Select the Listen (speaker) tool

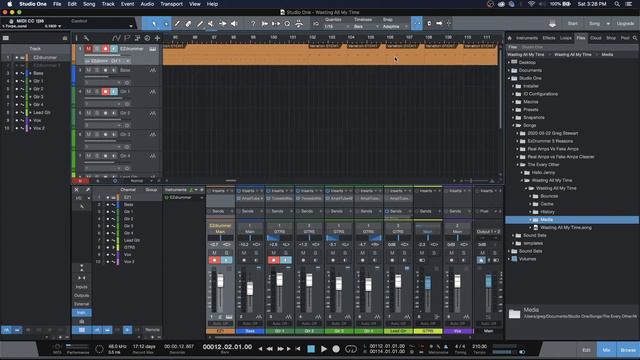pyautogui.click(x=234, y=24)
